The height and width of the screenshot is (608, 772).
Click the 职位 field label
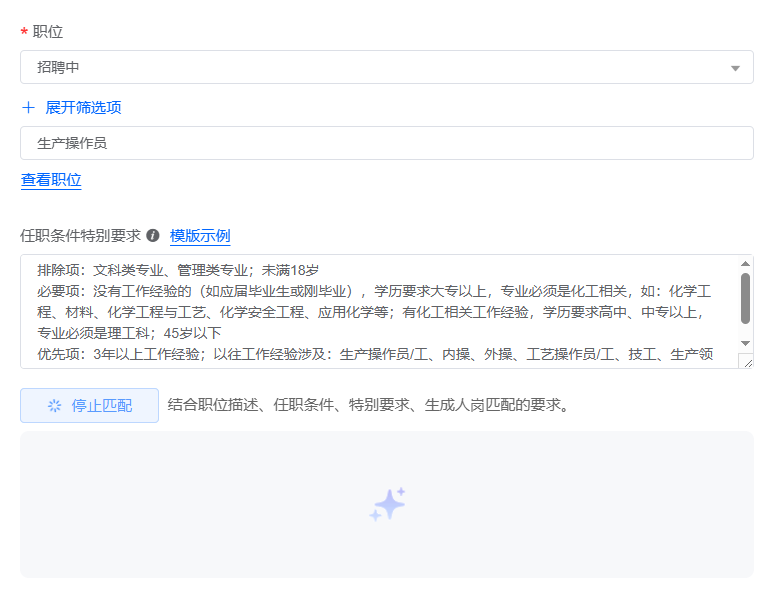[x=48, y=32]
